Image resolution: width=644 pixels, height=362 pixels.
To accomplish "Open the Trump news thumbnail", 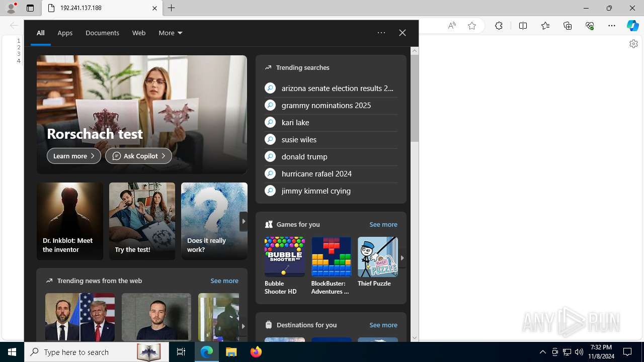I will [80, 317].
